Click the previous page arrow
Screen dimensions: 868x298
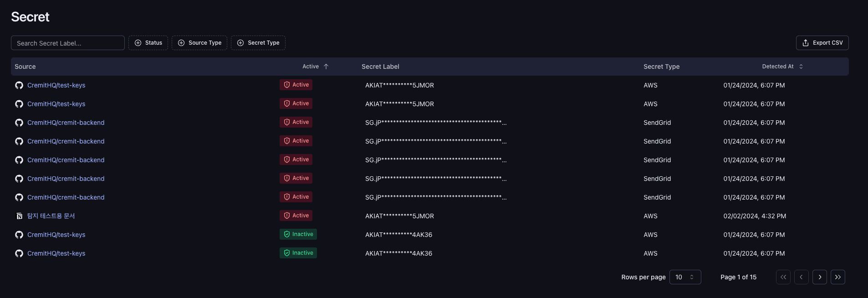click(801, 277)
